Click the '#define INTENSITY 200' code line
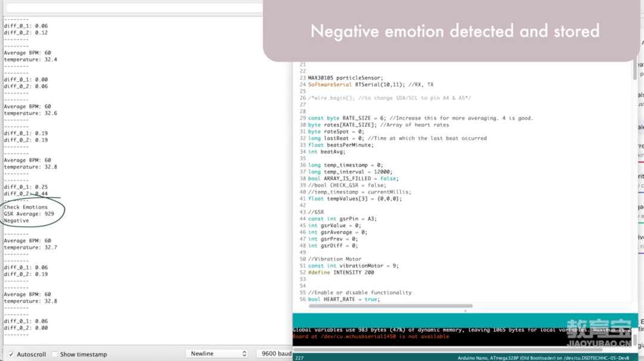Screen dimensions: 644x361 pos(341,272)
